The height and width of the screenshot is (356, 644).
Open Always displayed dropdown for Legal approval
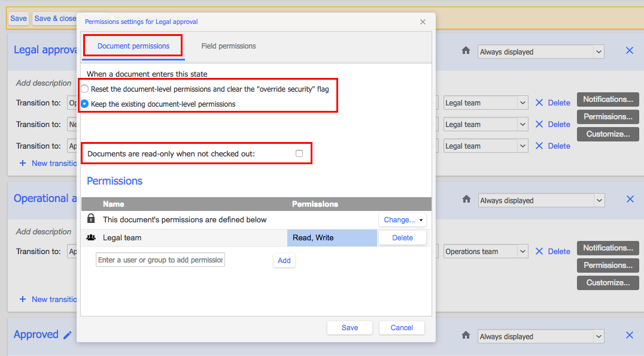pos(541,52)
